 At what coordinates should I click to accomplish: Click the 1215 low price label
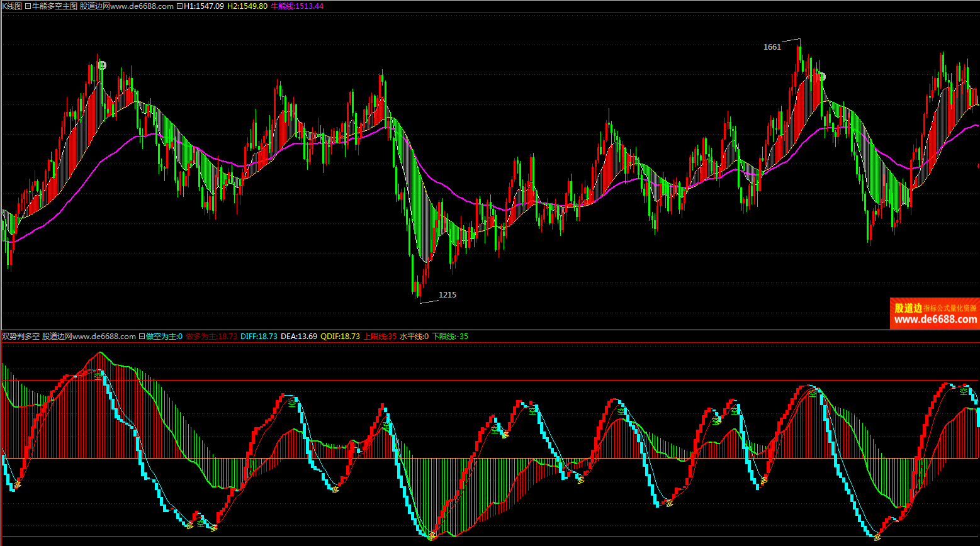click(448, 294)
